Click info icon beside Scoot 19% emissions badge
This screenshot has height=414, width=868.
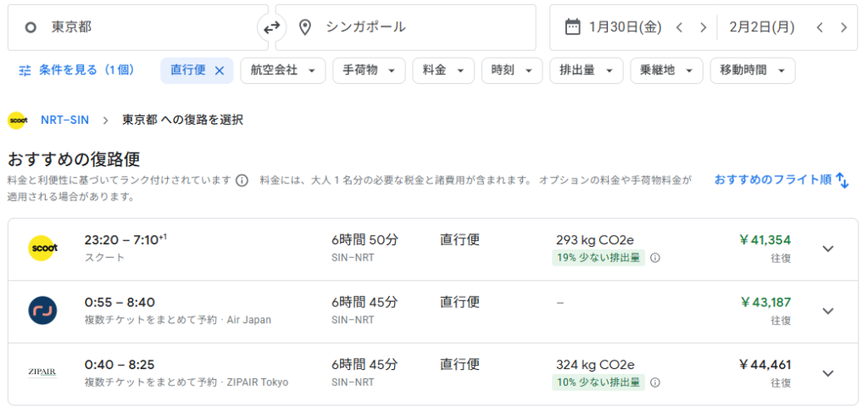click(x=655, y=258)
